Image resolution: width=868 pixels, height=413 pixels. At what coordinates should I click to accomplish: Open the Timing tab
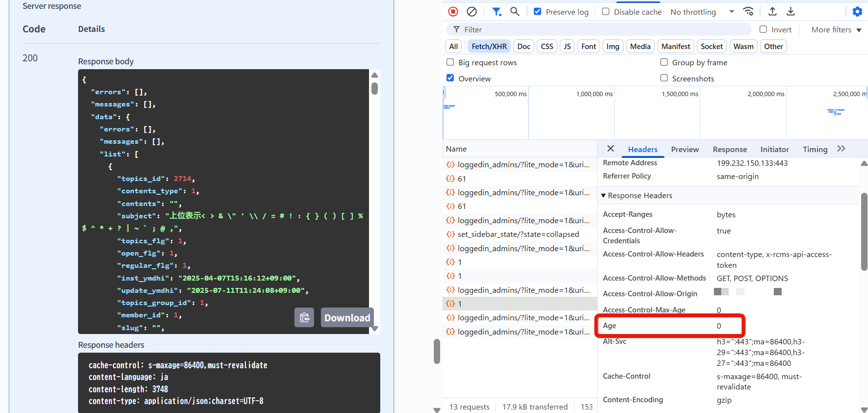815,149
